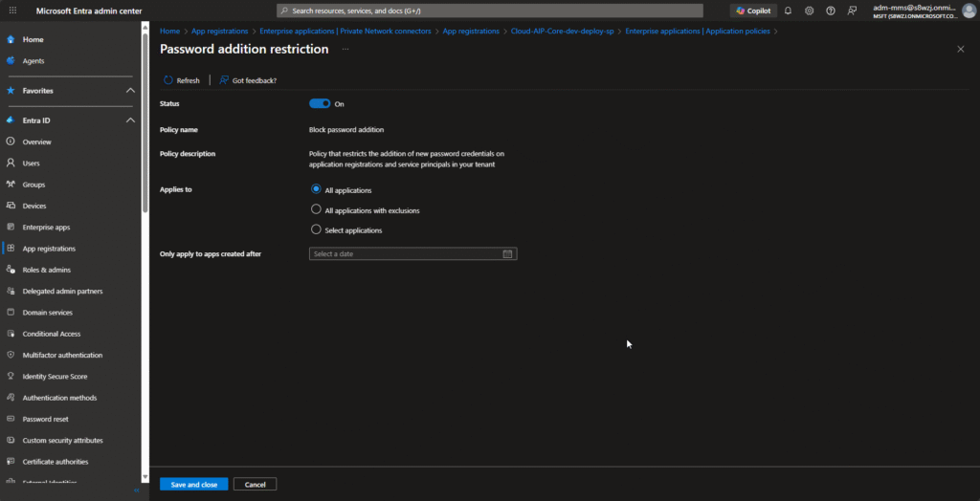This screenshot has height=501, width=980.
Task: Click the help question mark icon
Action: pyautogui.click(x=830, y=11)
